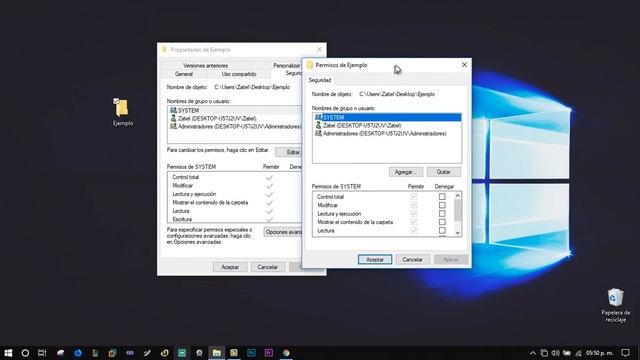This screenshot has height=360, width=640.
Task: Click the Wi-Fi network tray icon
Action: tap(578, 353)
